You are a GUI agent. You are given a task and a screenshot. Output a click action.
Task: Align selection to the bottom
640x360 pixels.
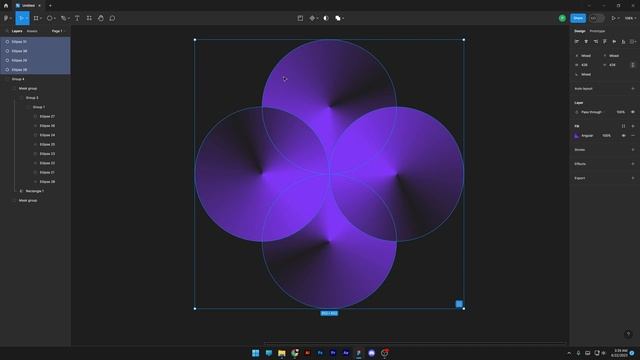click(x=623, y=42)
